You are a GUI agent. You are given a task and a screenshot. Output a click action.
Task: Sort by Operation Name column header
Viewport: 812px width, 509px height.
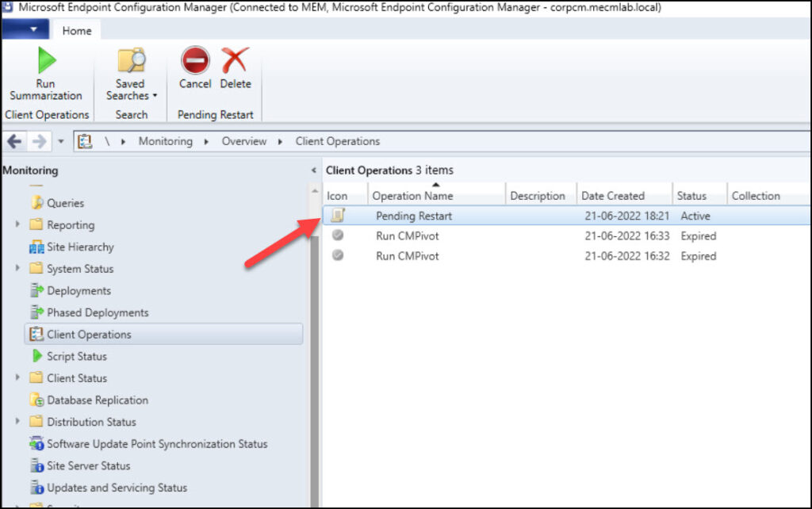pos(437,196)
